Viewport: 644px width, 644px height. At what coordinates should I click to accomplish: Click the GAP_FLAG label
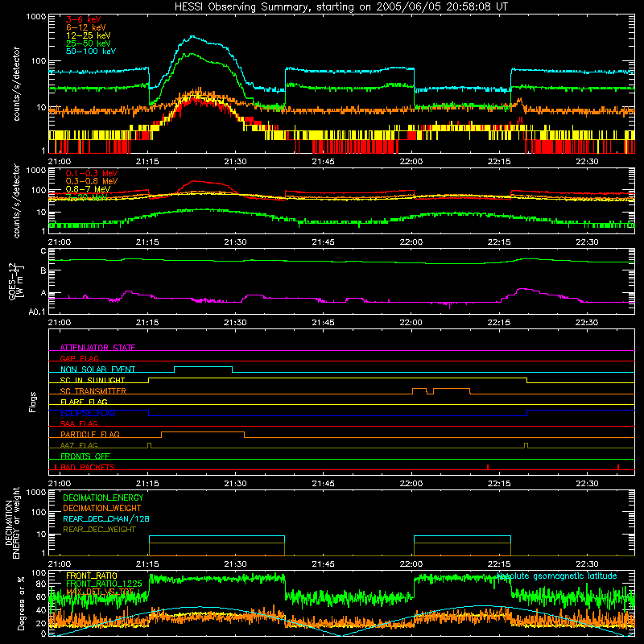coord(79,358)
